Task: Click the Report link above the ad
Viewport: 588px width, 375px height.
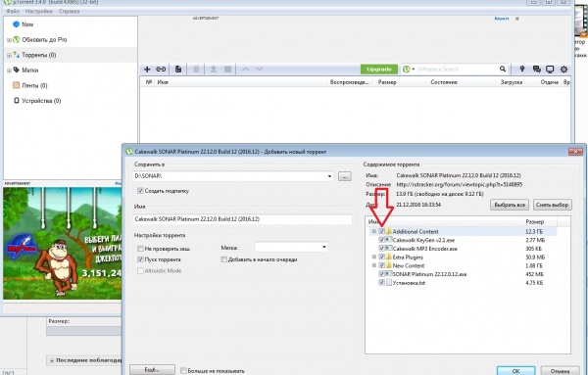Action: [x=502, y=19]
